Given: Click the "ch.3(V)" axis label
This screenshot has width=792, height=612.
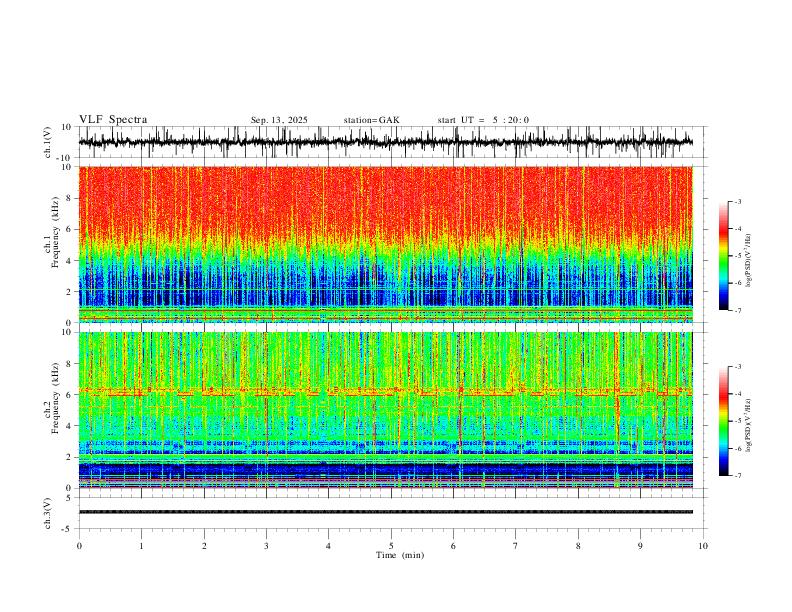Looking at the screenshot, I should (x=48, y=514).
